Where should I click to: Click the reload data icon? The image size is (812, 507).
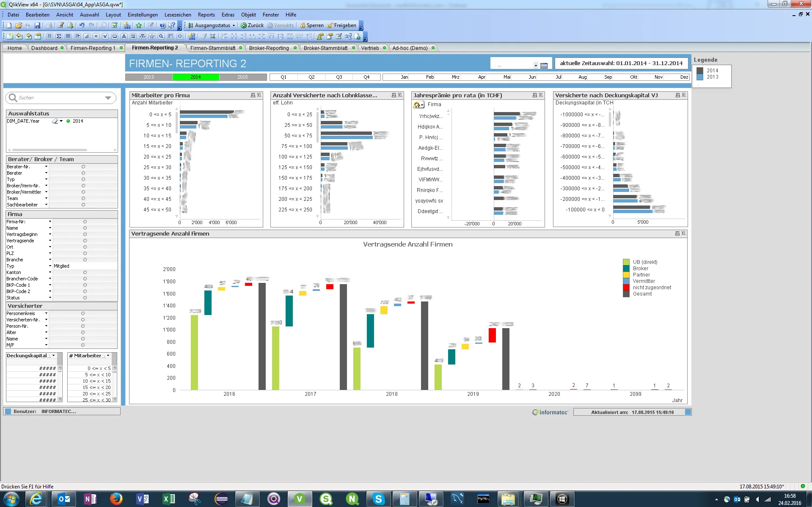coord(70,25)
